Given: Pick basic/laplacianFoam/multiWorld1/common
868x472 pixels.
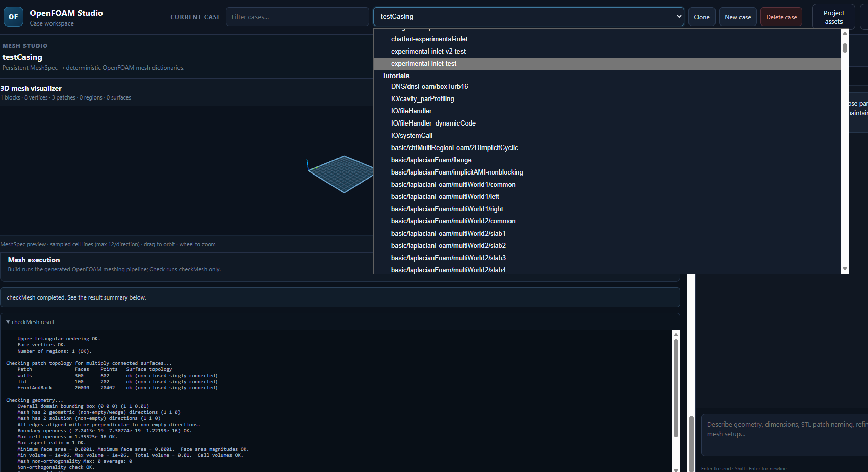Looking at the screenshot, I should click(x=607, y=185).
